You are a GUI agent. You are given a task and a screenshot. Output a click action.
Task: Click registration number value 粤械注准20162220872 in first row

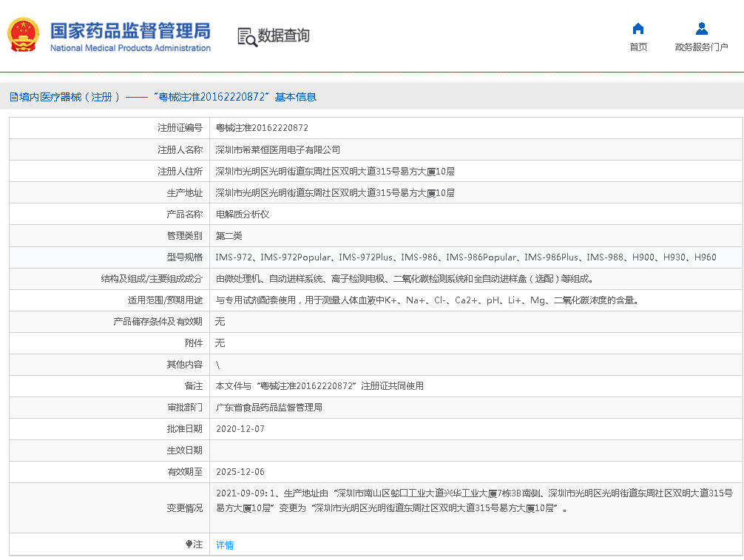(262, 128)
